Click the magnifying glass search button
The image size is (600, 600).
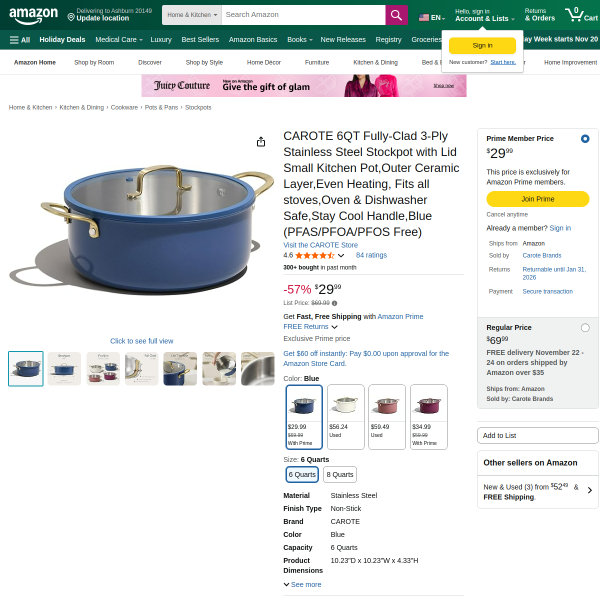click(396, 15)
